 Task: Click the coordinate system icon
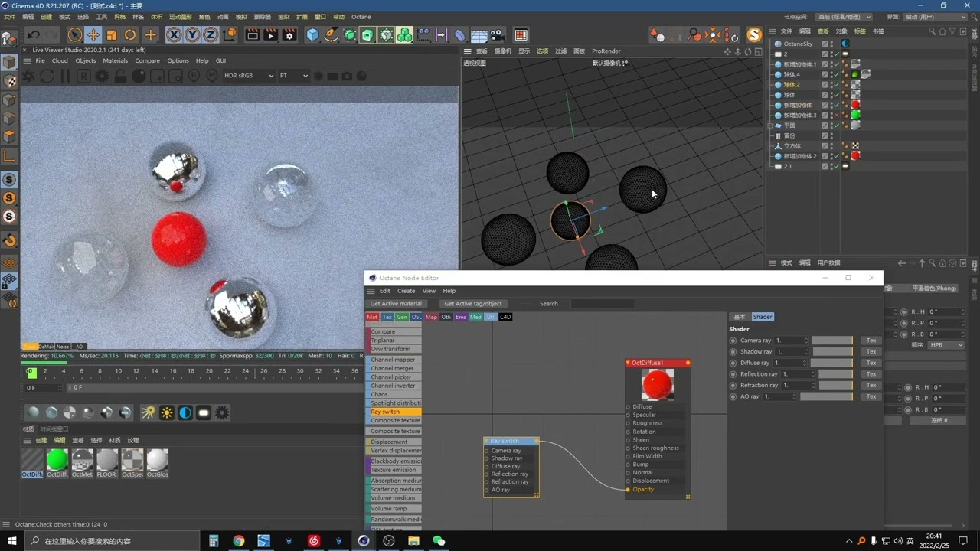(230, 35)
